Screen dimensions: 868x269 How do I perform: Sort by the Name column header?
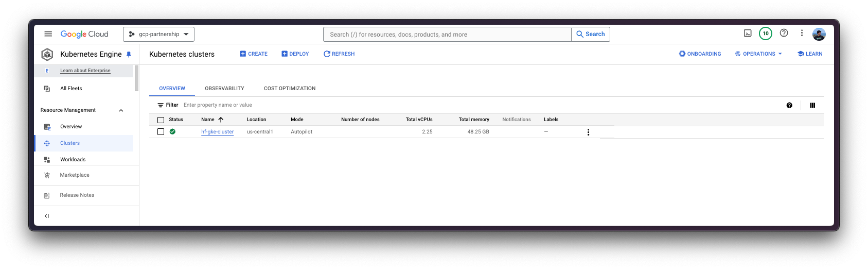click(208, 120)
